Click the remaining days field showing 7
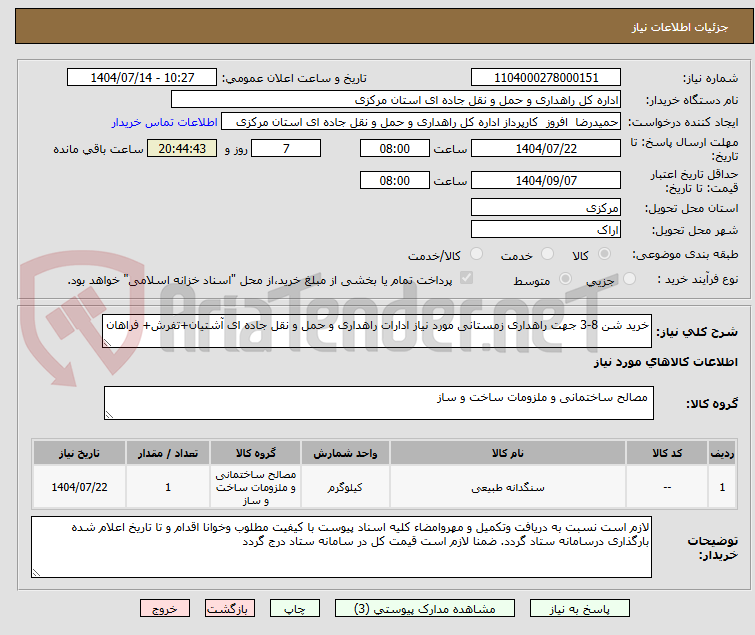The width and height of the screenshot is (755, 635). tap(286, 148)
